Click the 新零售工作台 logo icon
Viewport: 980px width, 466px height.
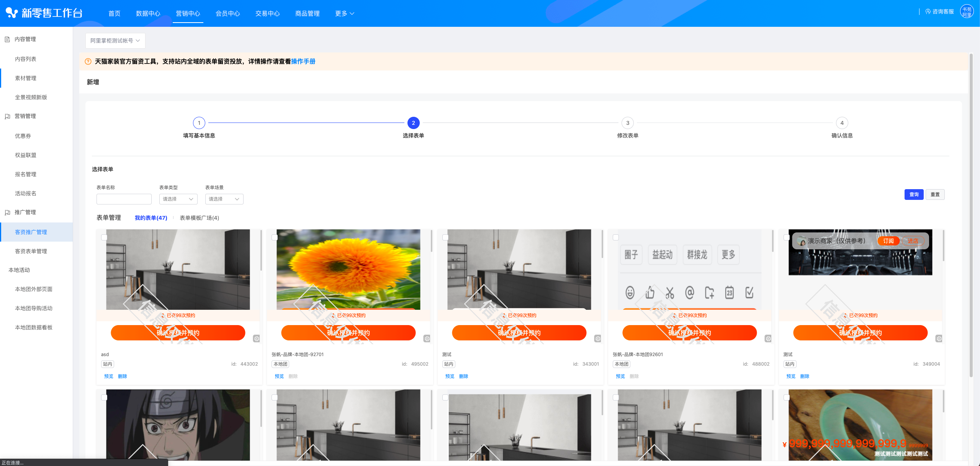point(12,13)
